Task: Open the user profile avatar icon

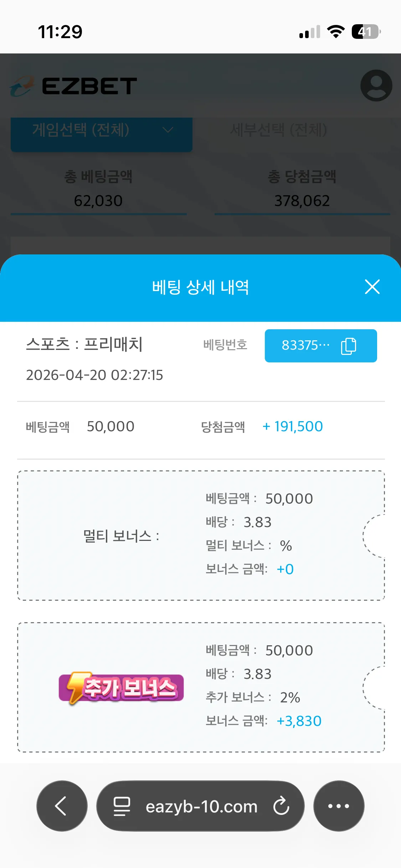Action: point(376,86)
